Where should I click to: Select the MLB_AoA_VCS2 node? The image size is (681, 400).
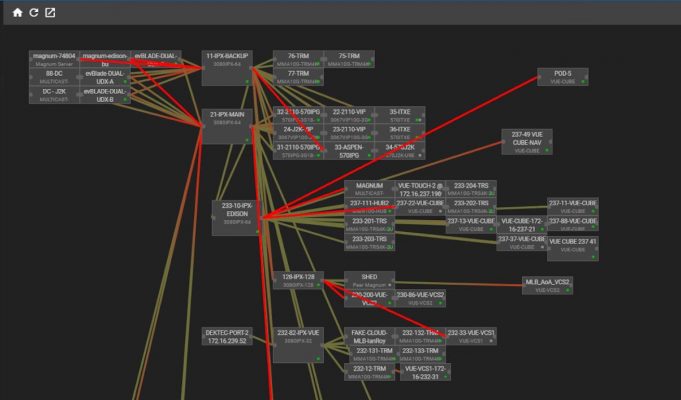[547, 285]
